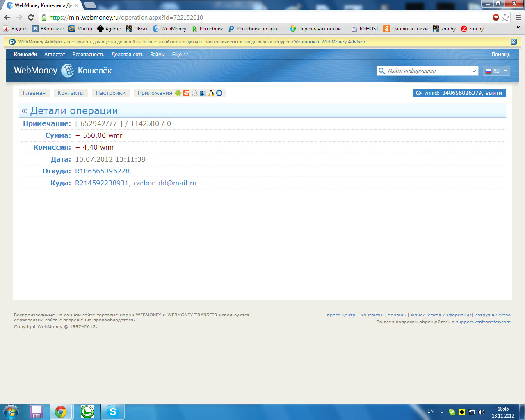Open the Windows Start menu
525x420 pixels.
click(11, 411)
